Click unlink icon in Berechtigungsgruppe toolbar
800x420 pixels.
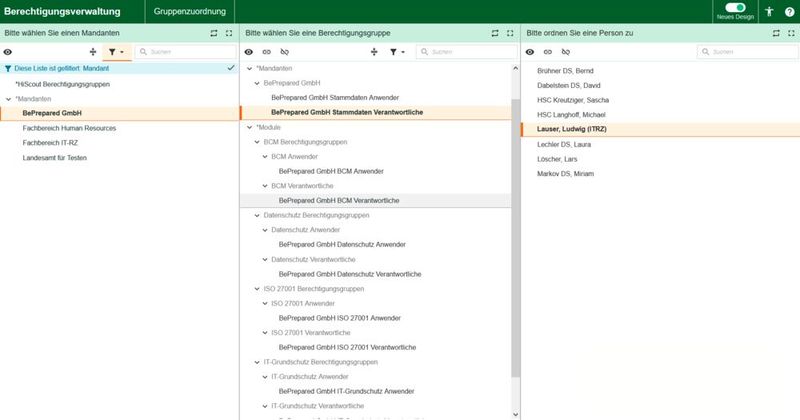pos(285,52)
